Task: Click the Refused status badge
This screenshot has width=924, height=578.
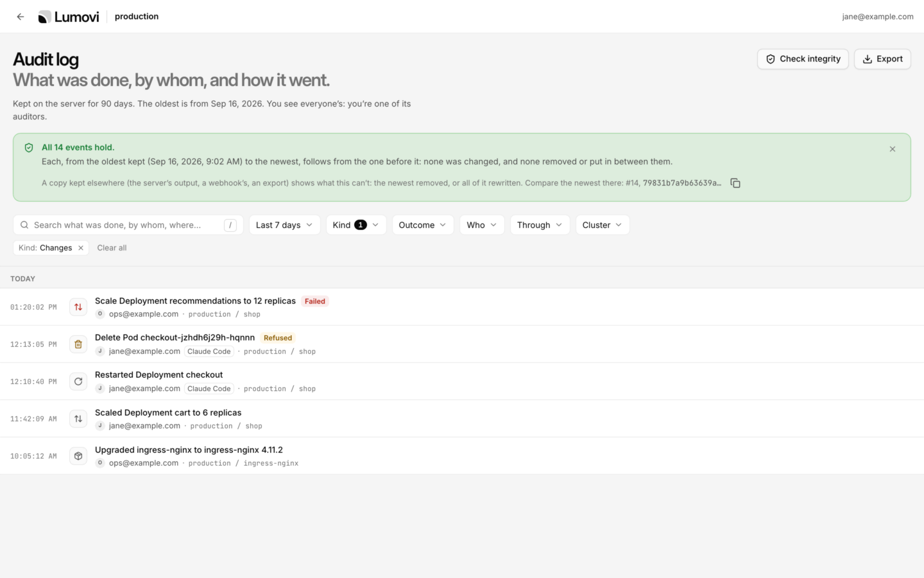Action: point(278,338)
